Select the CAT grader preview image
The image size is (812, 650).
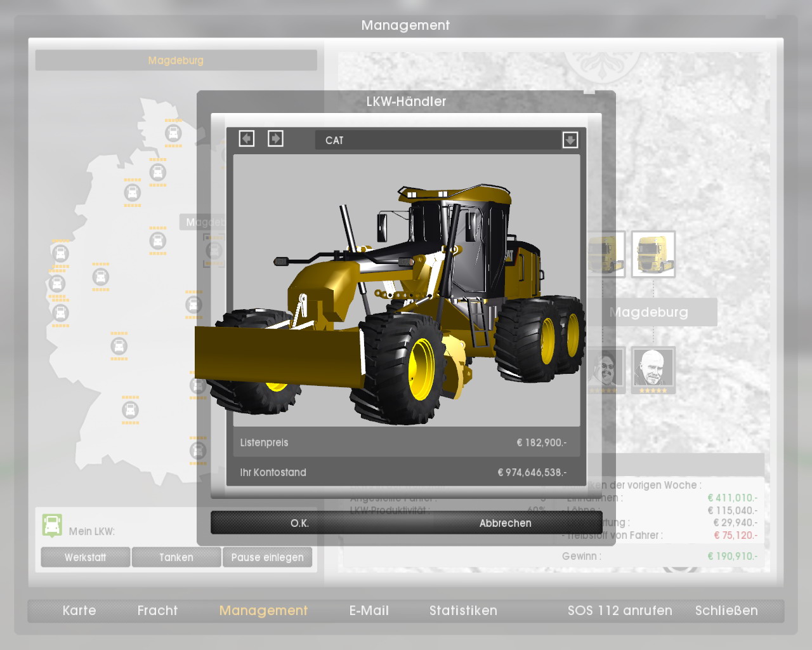click(406, 290)
